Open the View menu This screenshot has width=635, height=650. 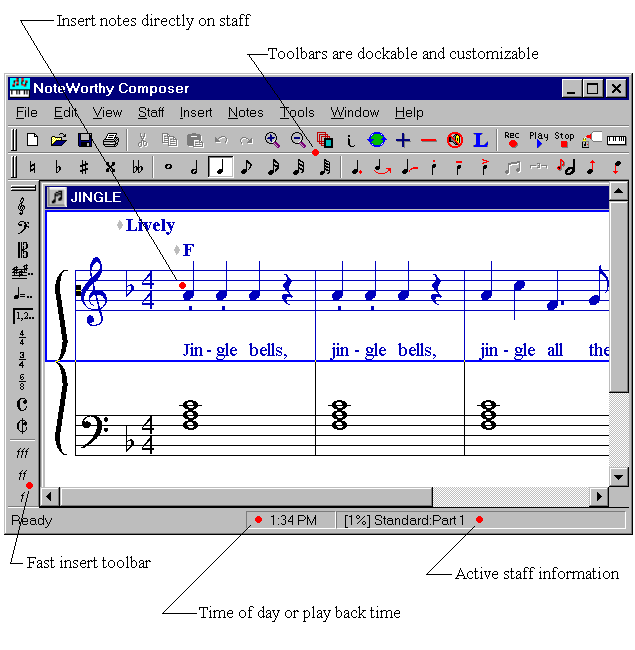pos(107,112)
